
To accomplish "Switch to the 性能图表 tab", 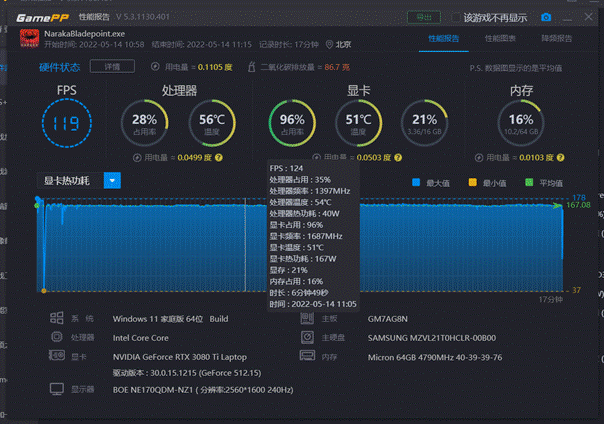I will coord(500,38).
